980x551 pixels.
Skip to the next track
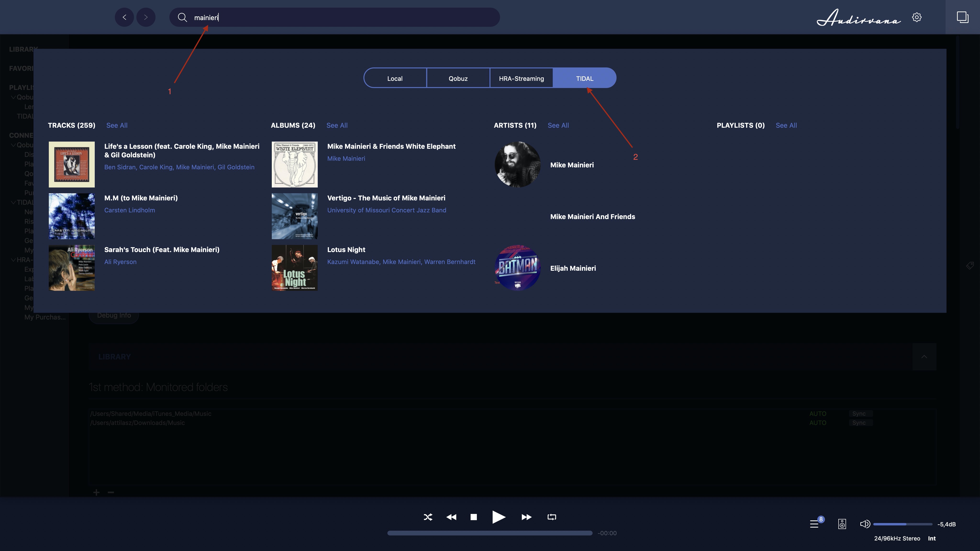click(527, 517)
